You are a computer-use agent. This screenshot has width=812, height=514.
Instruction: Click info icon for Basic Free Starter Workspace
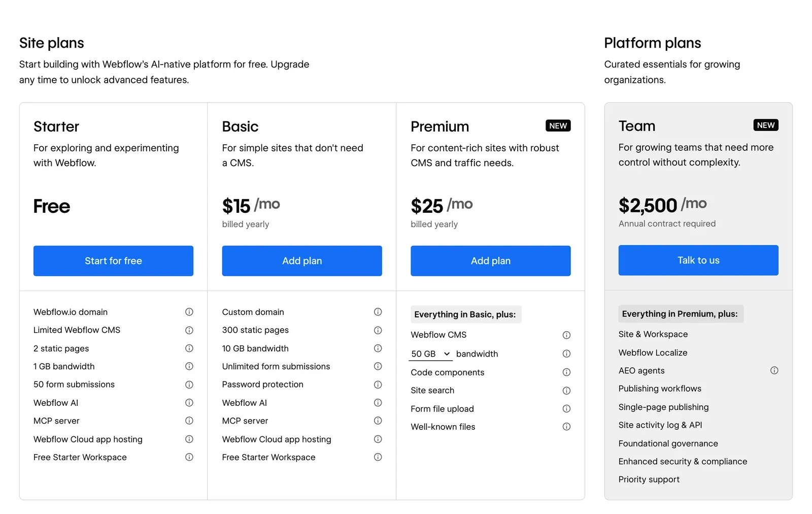(x=378, y=457)
